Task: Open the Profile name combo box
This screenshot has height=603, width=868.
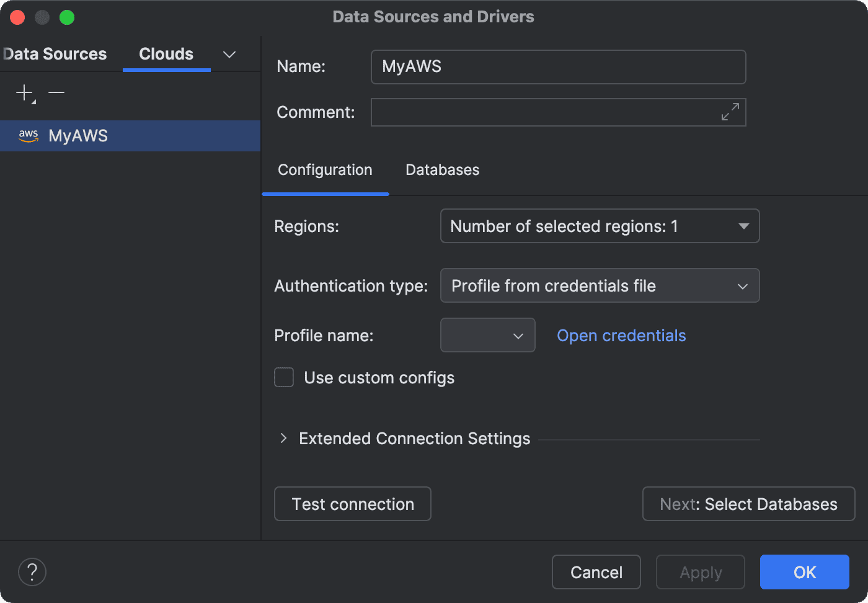Action: (487, 336)
